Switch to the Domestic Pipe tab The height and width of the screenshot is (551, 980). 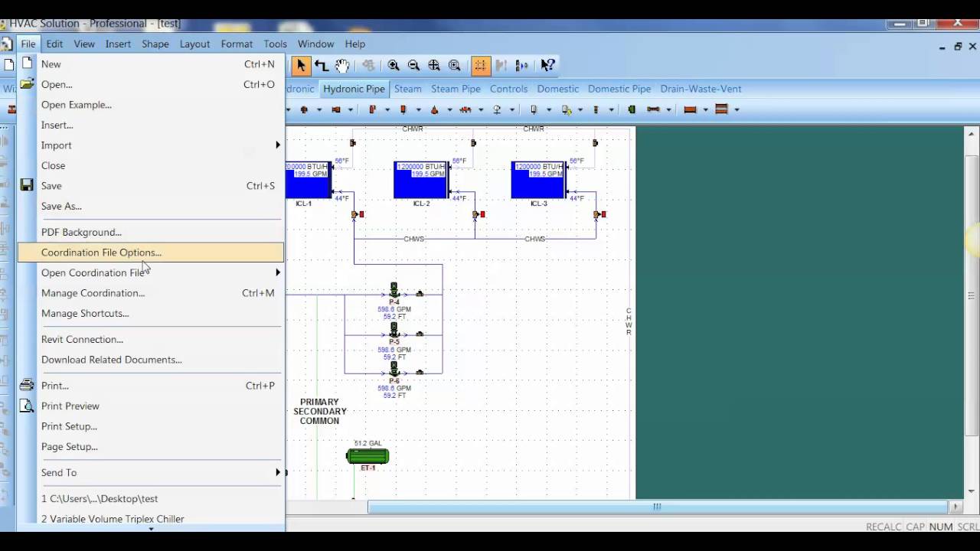[x=619, y=89]
